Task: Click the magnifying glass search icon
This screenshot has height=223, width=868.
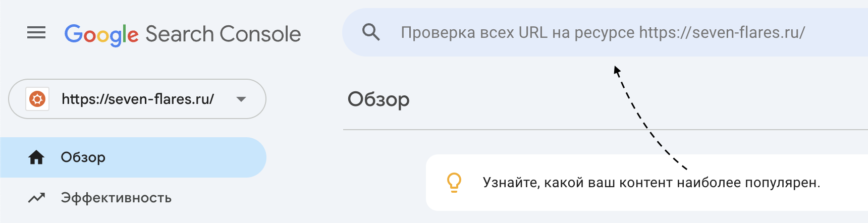Action: (371, 32)
